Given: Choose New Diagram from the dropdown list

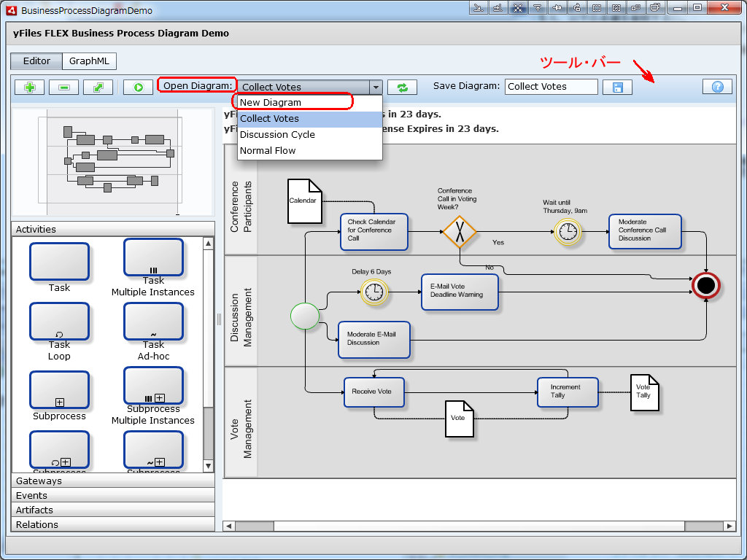Looking at the screenshot, I should (309, 102).
